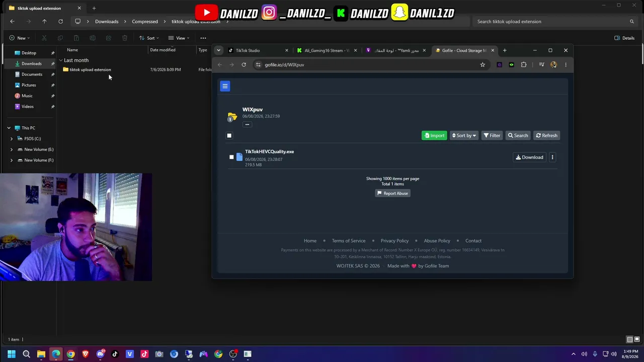Open Discord from the taskbar
Viewport: 644px width, 362px height.
[100, 354]
